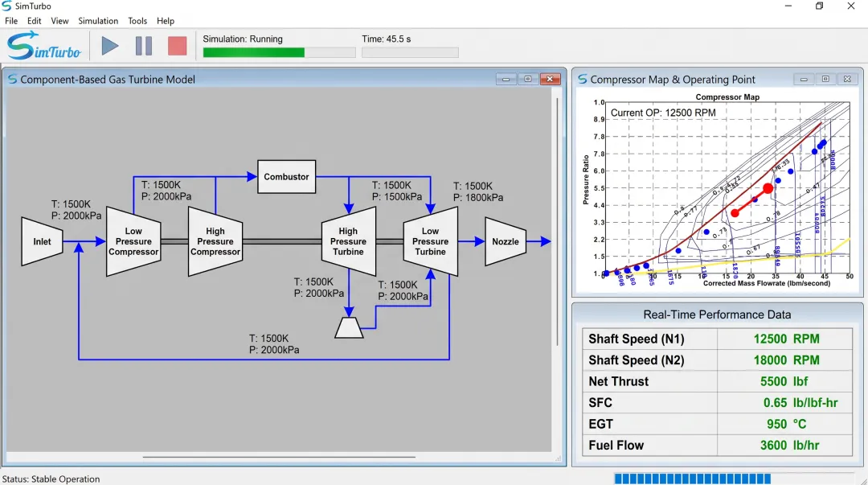Click the horizontal scrollbar of the model window
This screenshot has width=868, height=485.
pyautogui.click(x=279, y=458)
